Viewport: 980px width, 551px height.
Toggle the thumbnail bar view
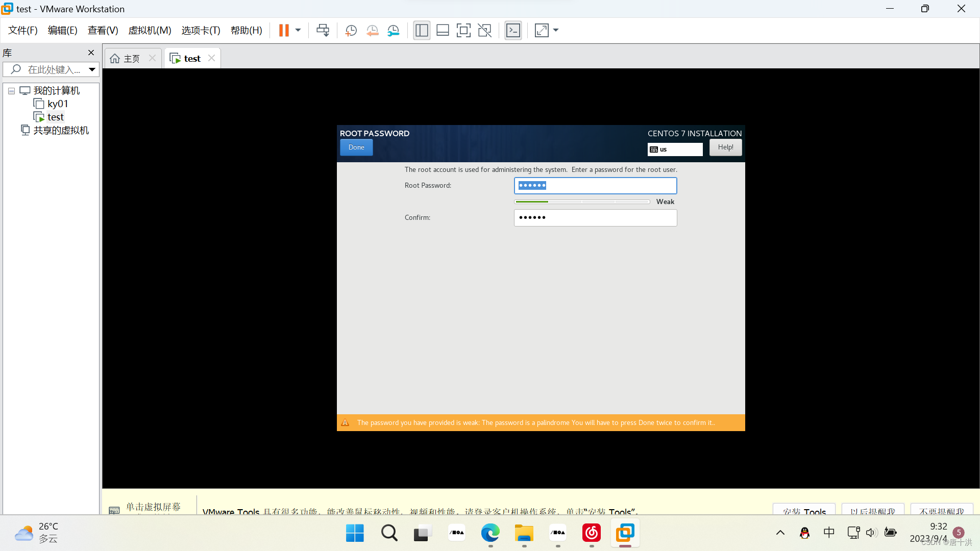click(x=443, y=31)
